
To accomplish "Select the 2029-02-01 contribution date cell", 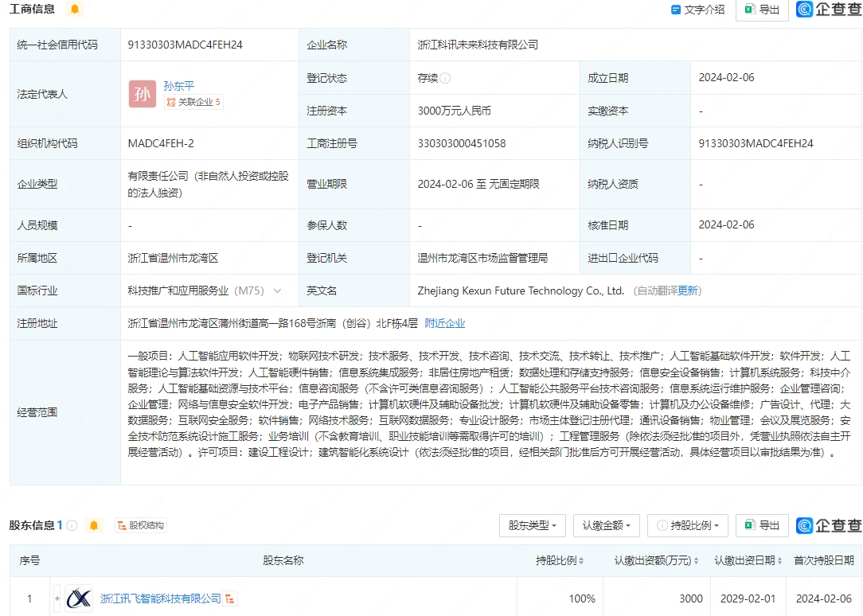I will pyautogui.click(x=748, y=598).
